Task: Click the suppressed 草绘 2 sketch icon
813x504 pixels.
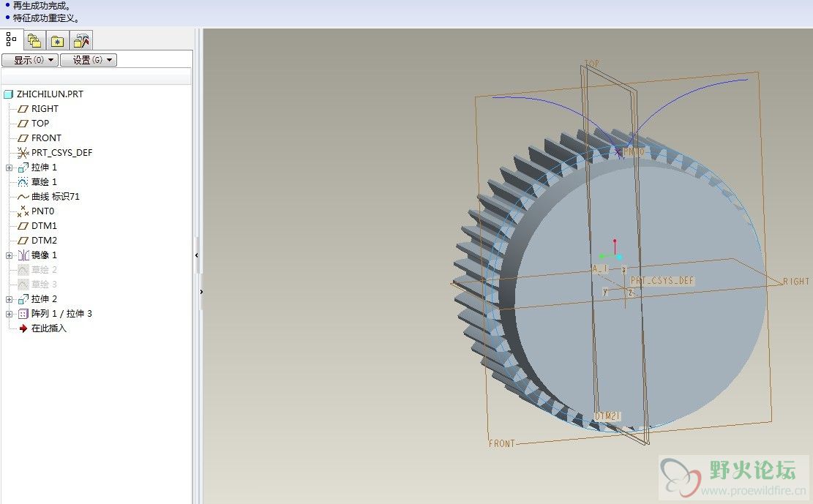Action: tap(23, 270)
